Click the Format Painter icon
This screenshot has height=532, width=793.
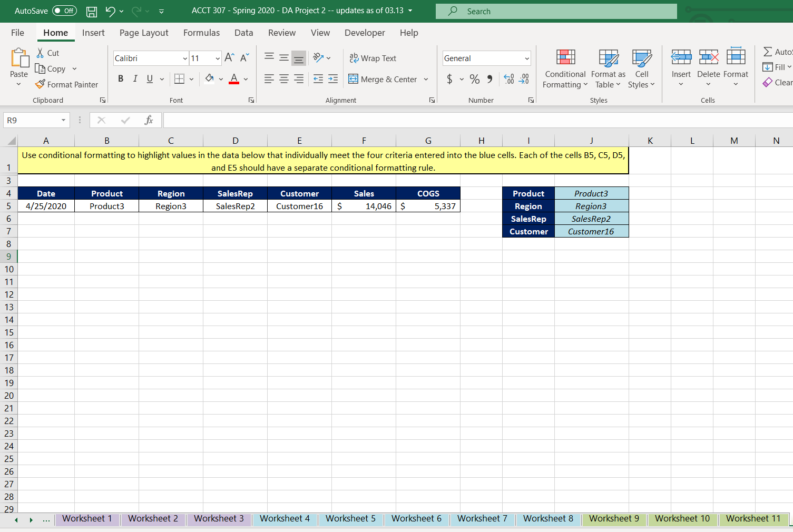[x=39, y=84]
